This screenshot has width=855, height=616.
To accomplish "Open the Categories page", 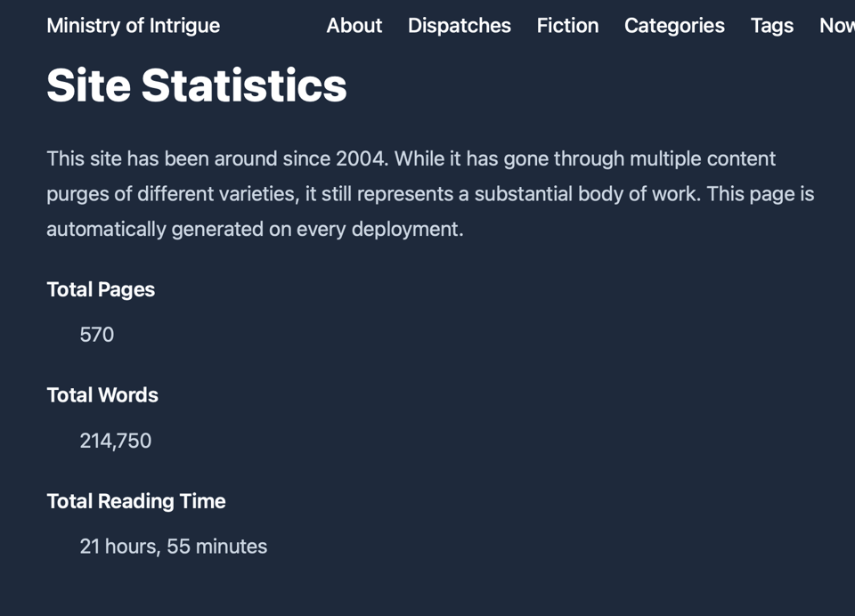I will pyautogui.click(x=674, y=26).
